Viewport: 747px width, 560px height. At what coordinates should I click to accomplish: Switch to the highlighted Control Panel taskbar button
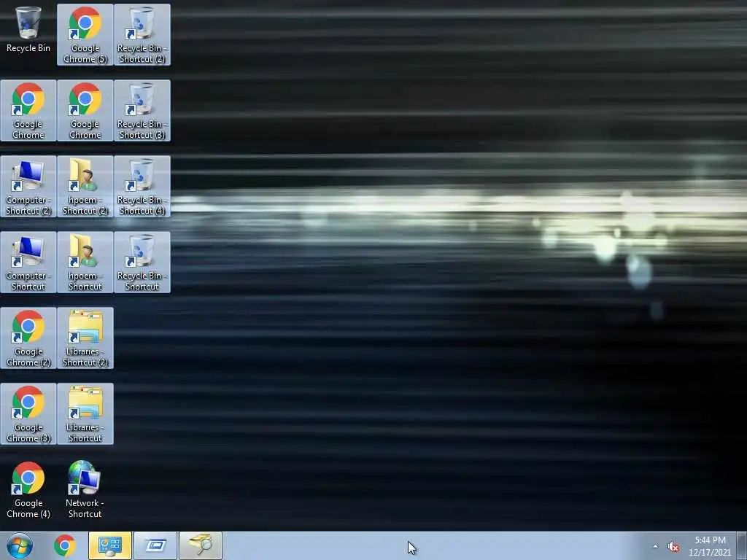coord(110,545)
